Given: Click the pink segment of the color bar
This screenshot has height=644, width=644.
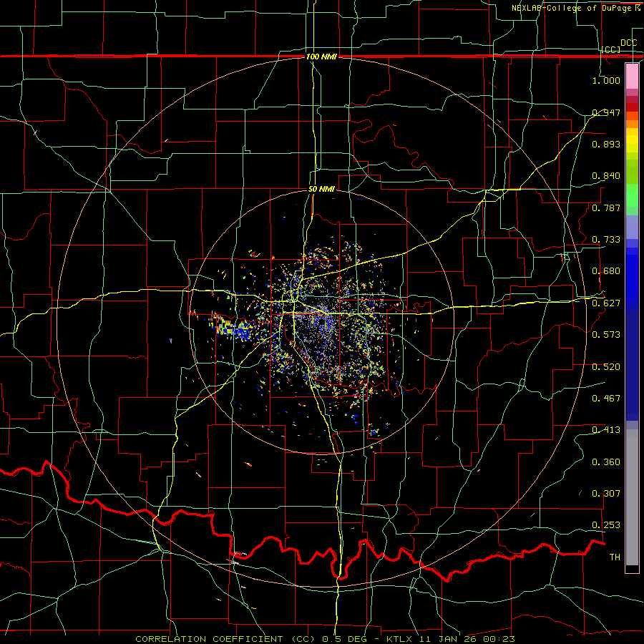Looking at the screenshot, I should [x=632, y=77].
